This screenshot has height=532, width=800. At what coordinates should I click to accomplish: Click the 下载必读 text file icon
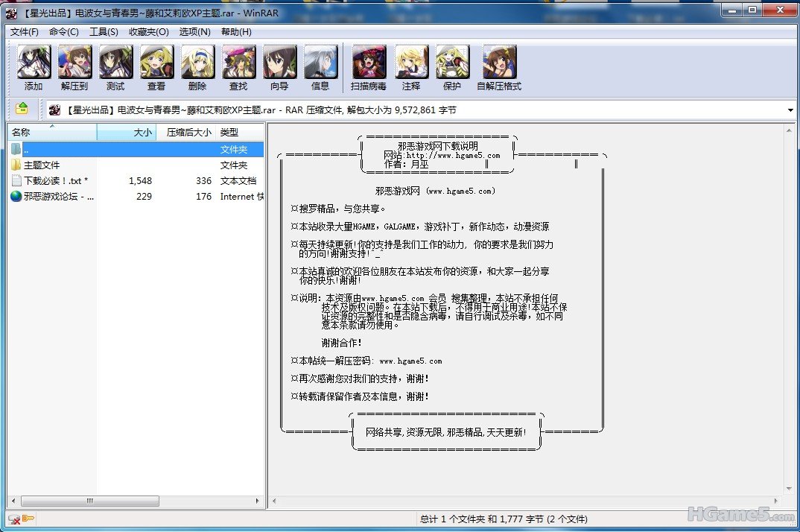(x=16, y=181)
